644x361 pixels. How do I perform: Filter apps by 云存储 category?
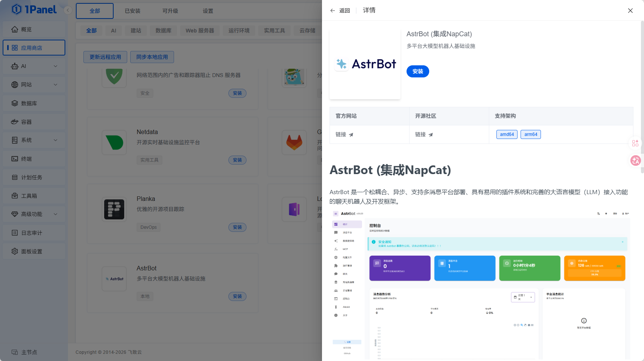pyautogui.click(x=307, y=31)
